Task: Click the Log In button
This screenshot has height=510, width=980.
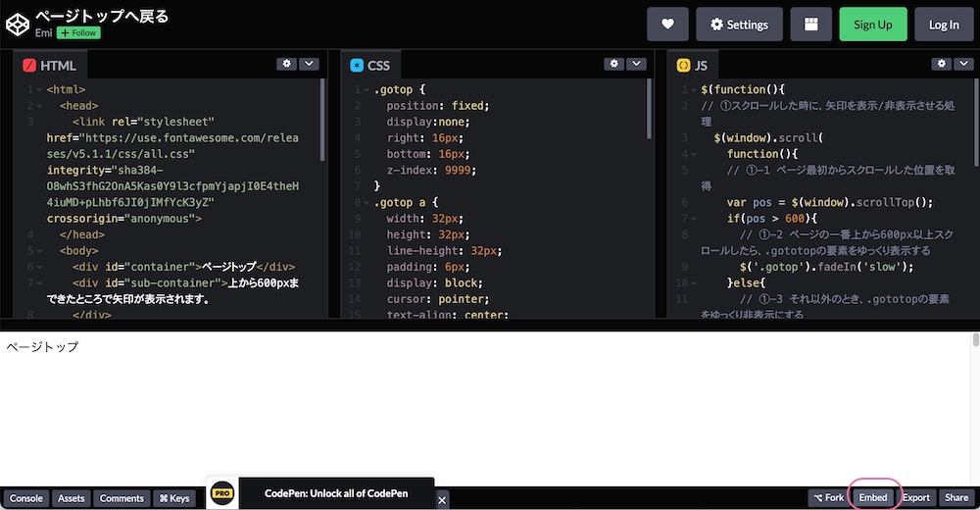Action: [x=944, y=25]
